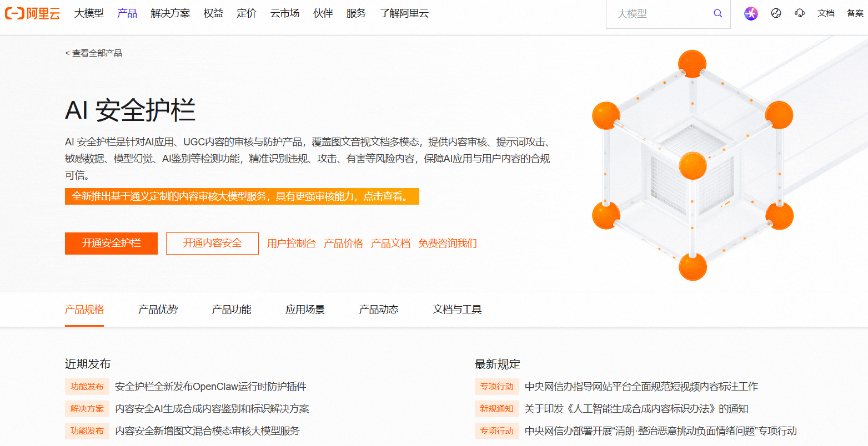The width and height of the screenshot is (868, 446).
Task: Click the 开通内容安全 button
Action: 212,244
